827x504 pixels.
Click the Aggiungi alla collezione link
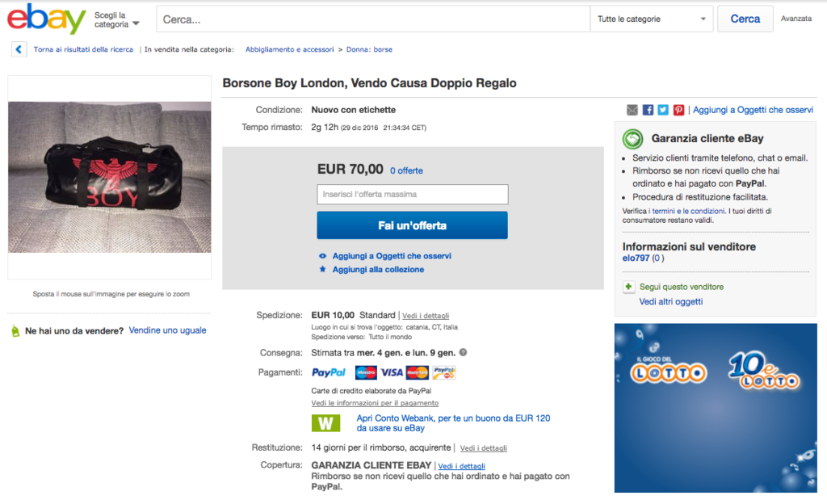point(378,270)
